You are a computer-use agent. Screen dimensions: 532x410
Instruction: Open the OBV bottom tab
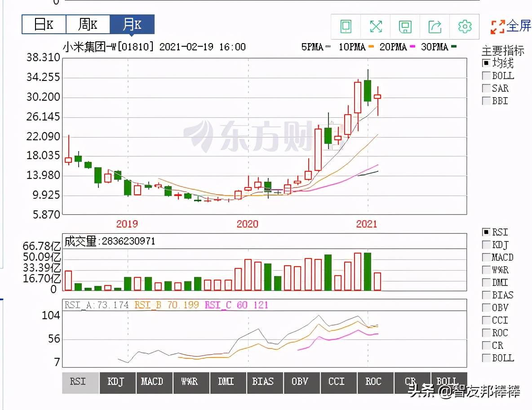(302, 383)
